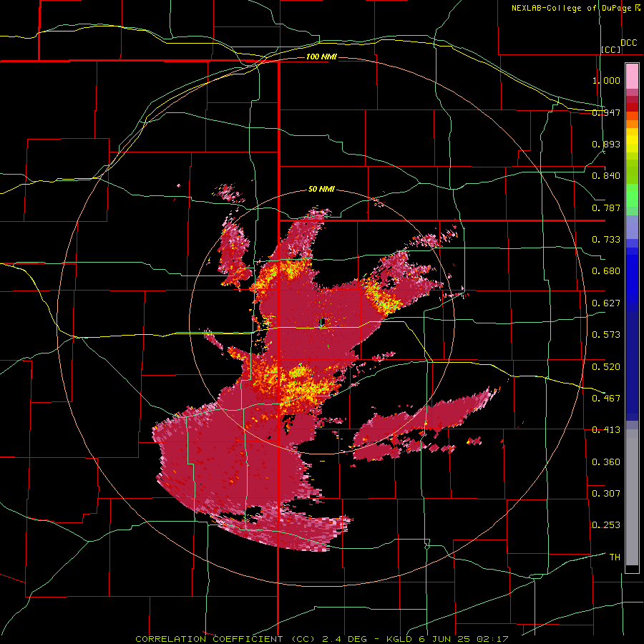
Task: Click the 50 NMI range ring label
Action: 321,190
